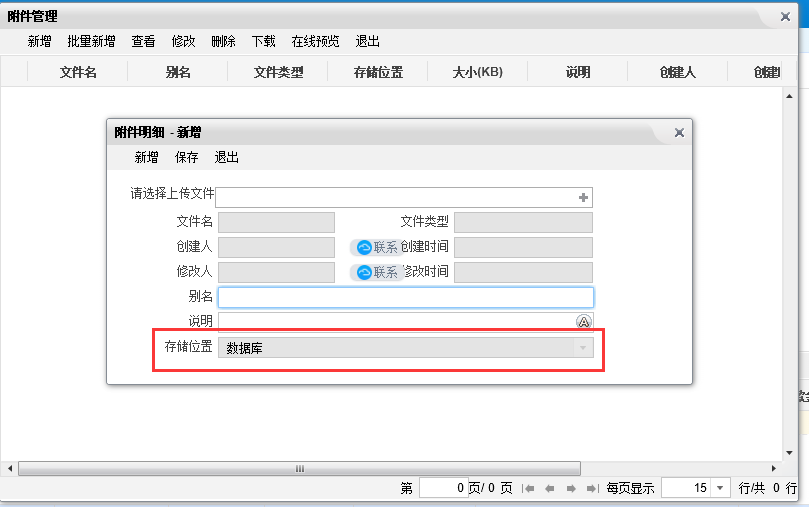Click the 别名 input field
Screen dimensions: 809x507
406,298
